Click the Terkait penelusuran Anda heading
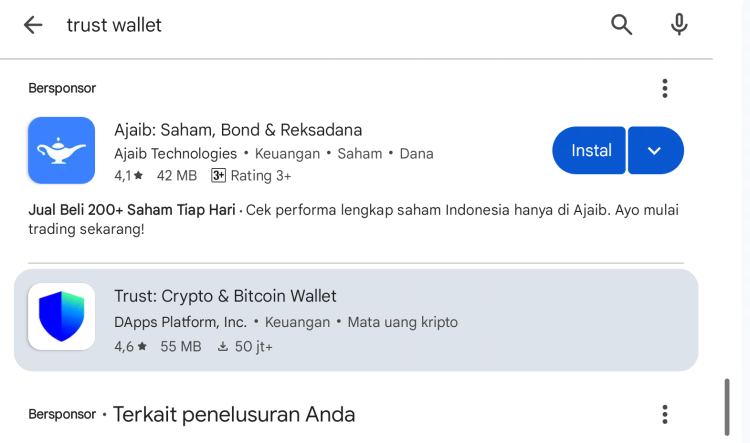 (x=234, y=414)
